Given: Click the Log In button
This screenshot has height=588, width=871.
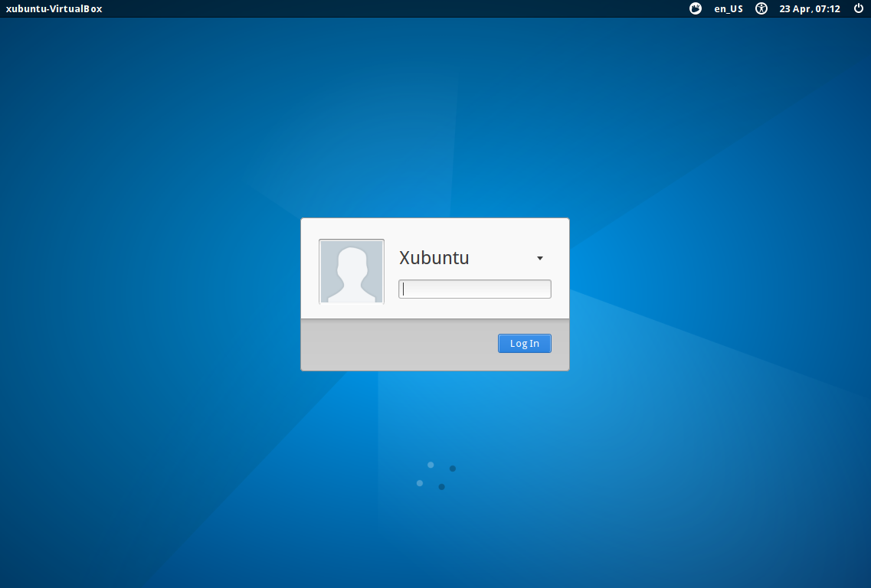Looking at the screenshot, I should (524, 343).
